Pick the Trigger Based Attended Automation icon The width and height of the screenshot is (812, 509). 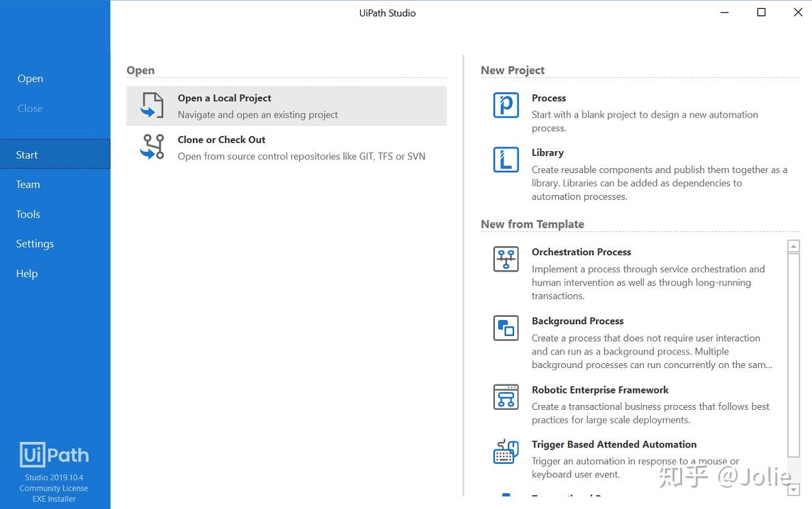(506, 452)
